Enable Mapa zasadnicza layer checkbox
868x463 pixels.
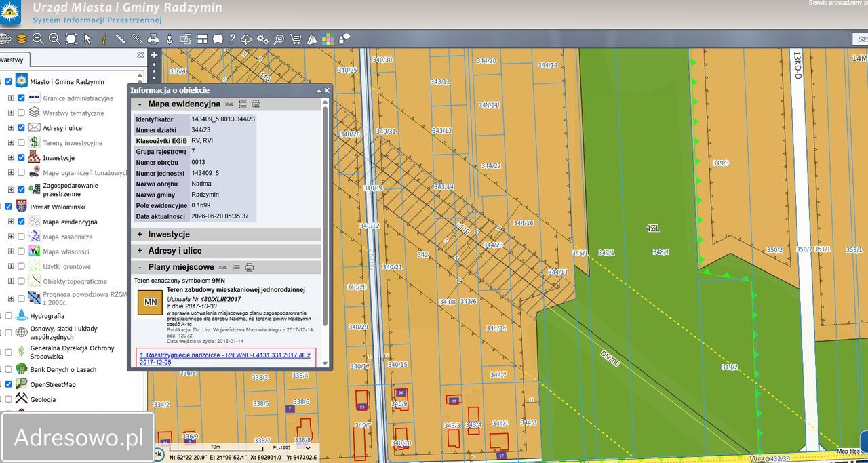(x=22, y=237)
